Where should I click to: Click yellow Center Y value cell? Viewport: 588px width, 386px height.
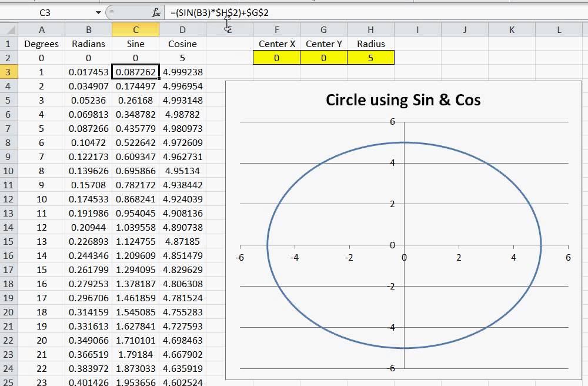[323, 58]
